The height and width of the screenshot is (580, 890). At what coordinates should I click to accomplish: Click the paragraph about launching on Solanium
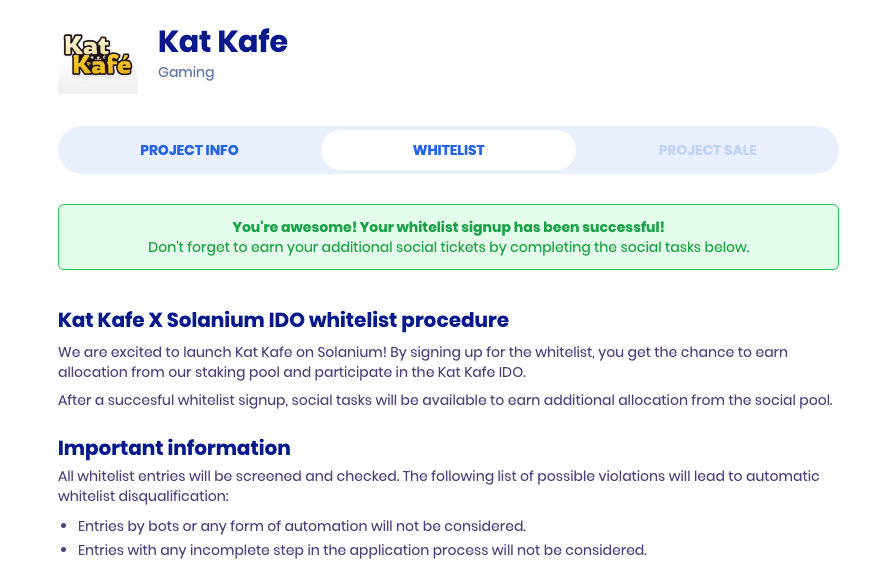click(423, 362)
